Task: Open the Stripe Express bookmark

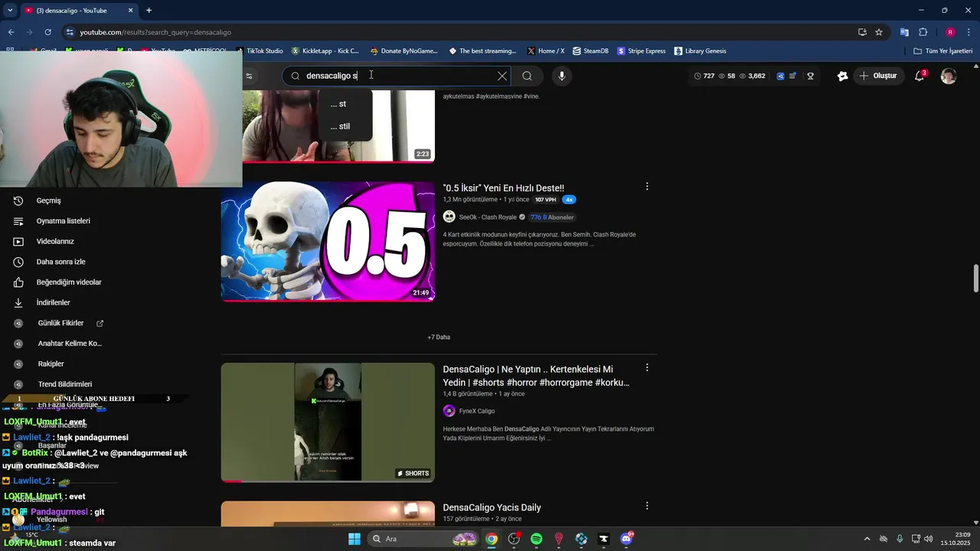Action: [641, 51]
